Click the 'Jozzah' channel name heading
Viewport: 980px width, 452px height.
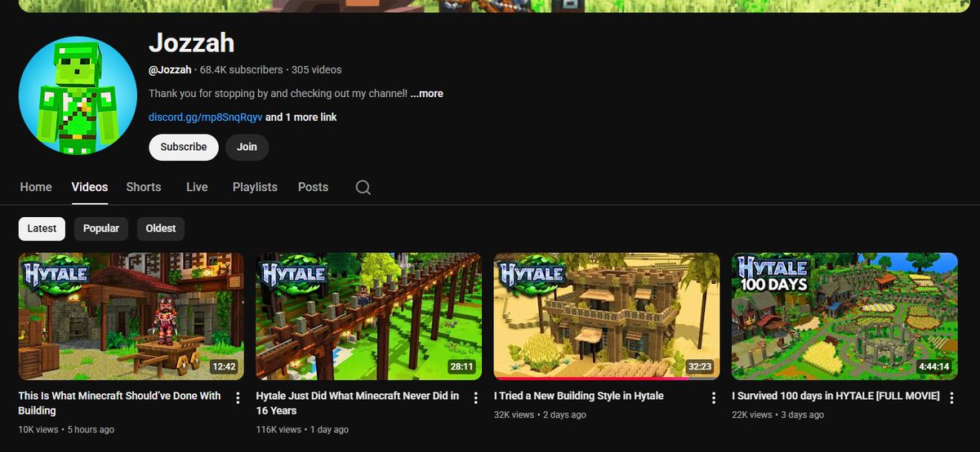[x=191, y=42]
